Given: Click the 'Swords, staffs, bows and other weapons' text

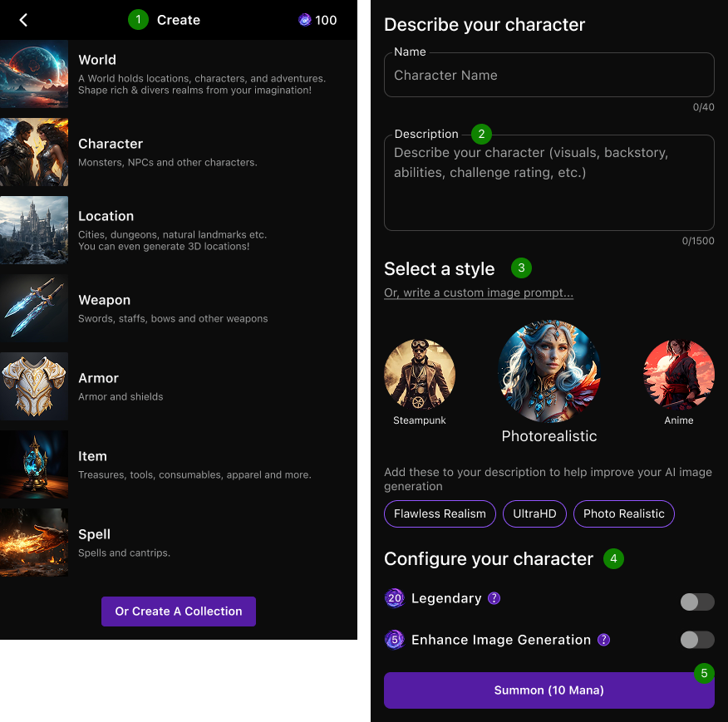Looking at the screenshot, I should (173, 318).
